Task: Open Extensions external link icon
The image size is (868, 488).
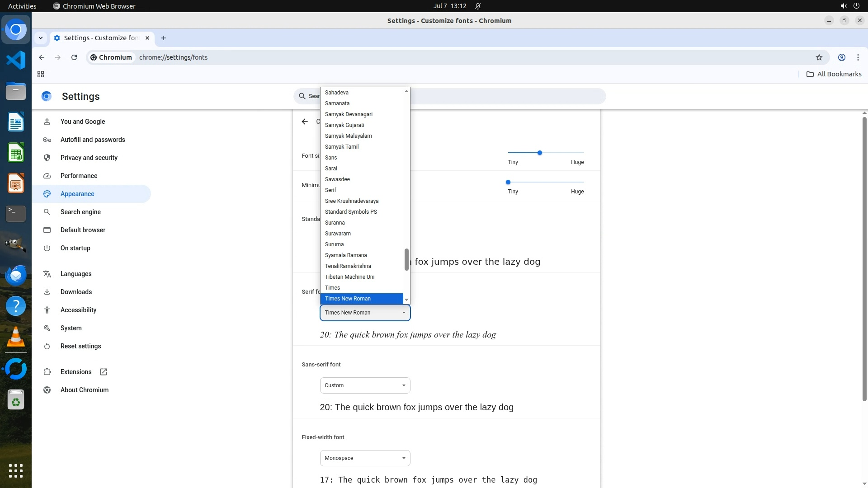Action: click(104, 372)
